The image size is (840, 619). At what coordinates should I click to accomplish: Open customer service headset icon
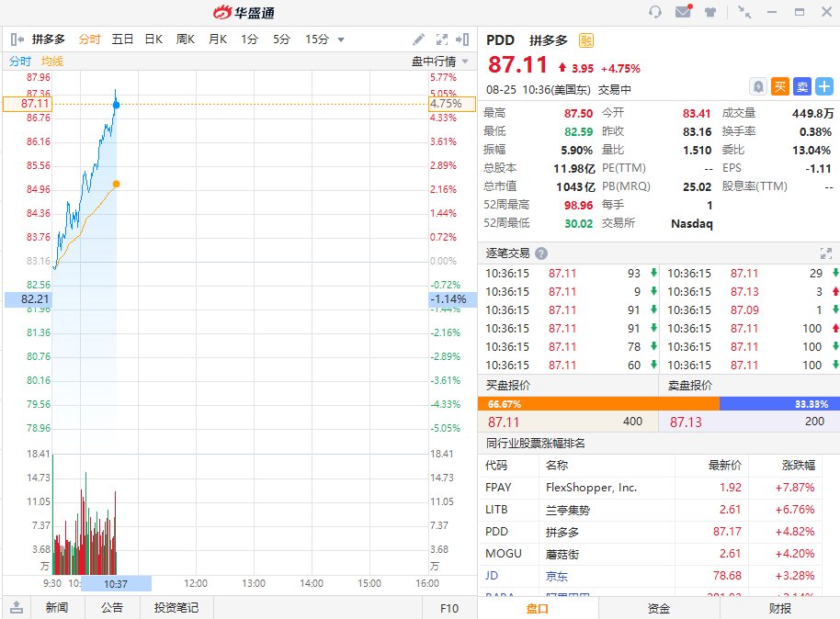click(655, 12)
